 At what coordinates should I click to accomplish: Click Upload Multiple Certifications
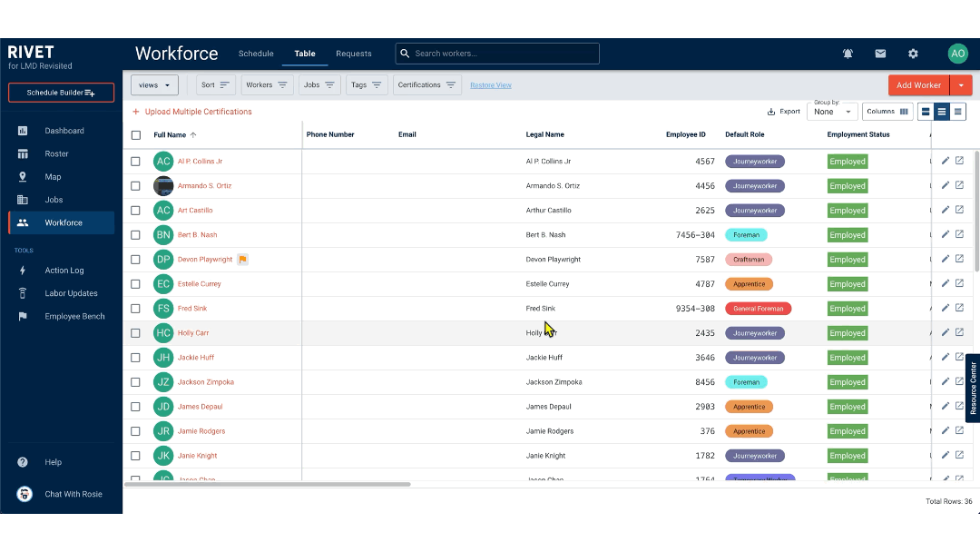pyautogui.click(x=199, y=112)
